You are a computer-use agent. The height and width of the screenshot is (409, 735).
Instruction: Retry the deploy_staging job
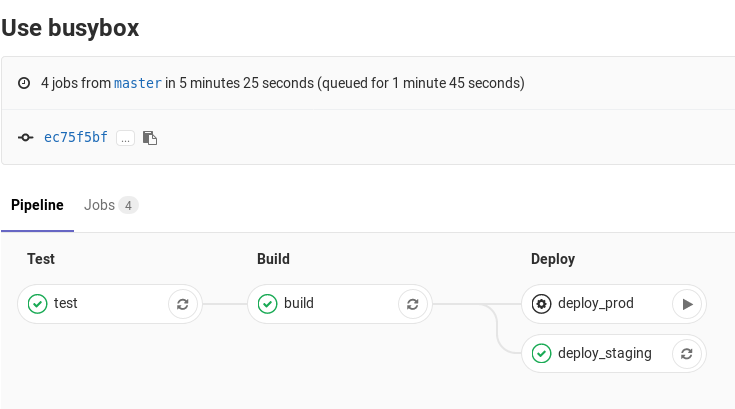tap(686, 353)
